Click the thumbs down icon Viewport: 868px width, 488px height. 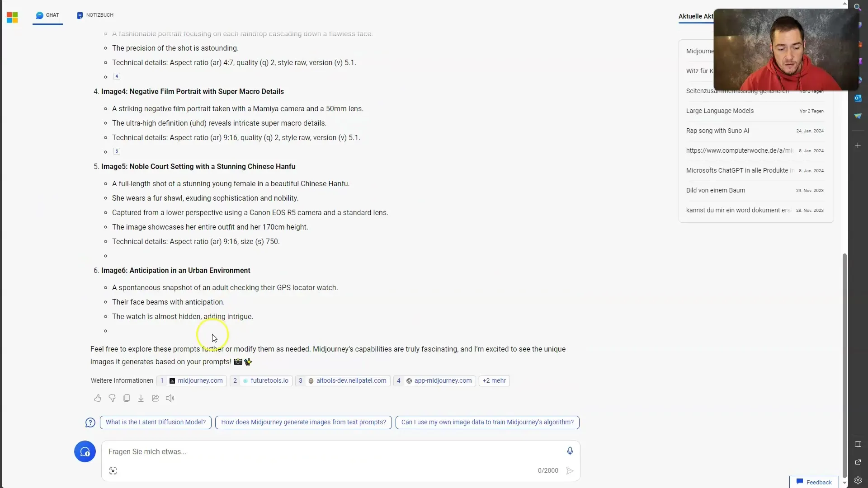point(112,398)
